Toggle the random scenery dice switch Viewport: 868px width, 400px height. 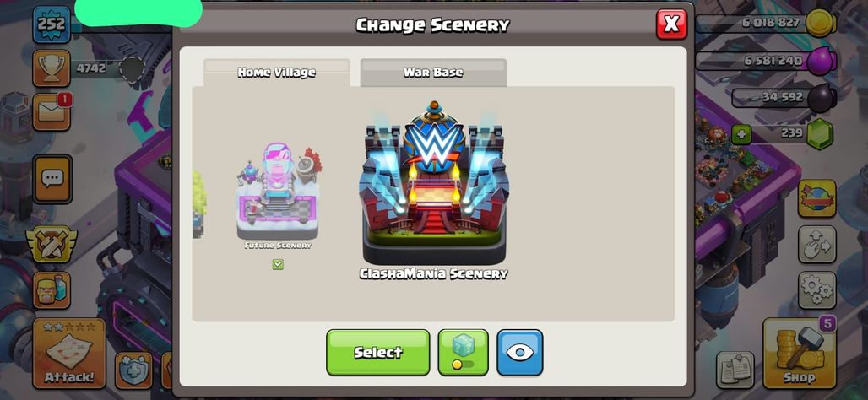(463, 353)
